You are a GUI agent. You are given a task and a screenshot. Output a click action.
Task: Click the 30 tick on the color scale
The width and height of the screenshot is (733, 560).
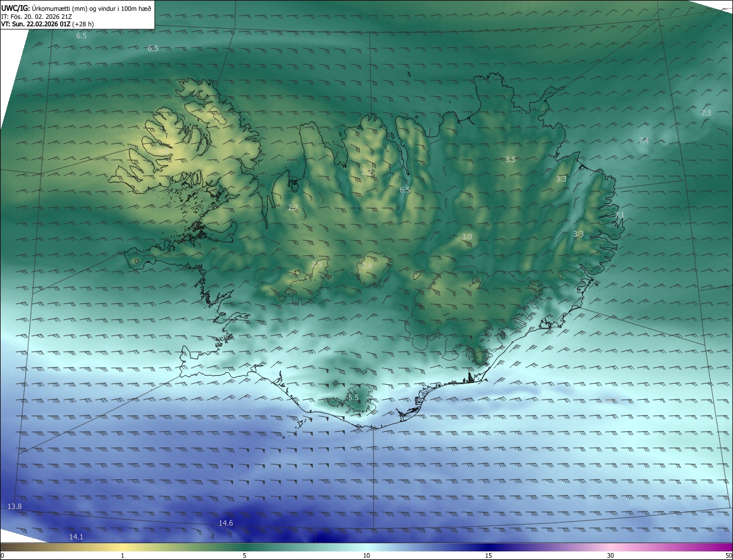point(610,556)
